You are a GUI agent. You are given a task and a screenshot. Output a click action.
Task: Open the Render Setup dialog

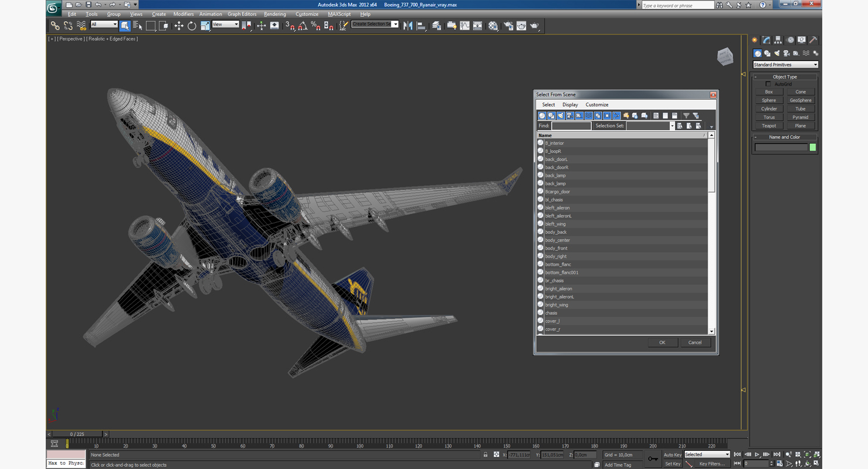[x=508, y=26]
